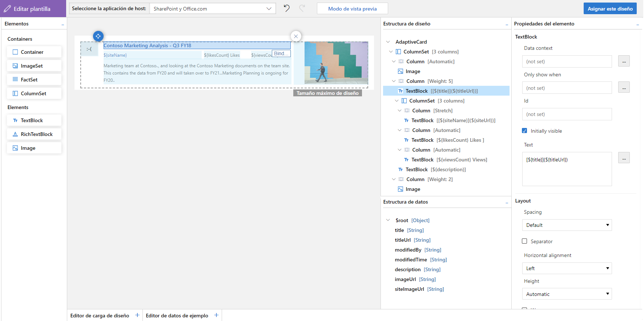This screenshot has width=644, height=321.
Task: Click the redo arrow icon
Action: click(x=302, y=8)
